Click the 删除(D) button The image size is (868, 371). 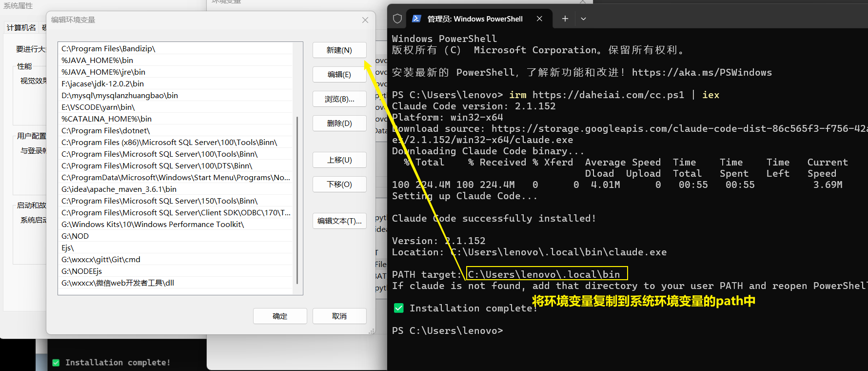coord(339,124)
